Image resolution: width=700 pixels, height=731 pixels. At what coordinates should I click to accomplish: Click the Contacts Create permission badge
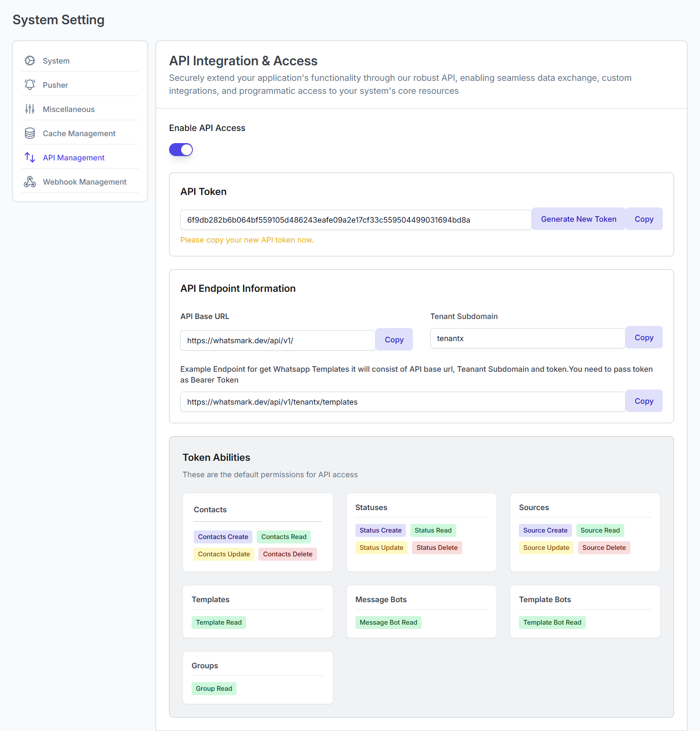[223, 536]
